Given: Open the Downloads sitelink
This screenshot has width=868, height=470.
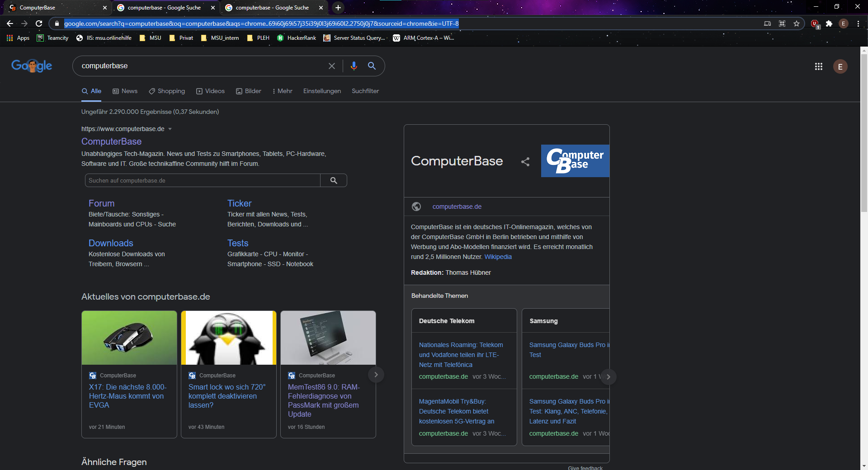Looking at the screenshot, I should [x=111, y=243].
